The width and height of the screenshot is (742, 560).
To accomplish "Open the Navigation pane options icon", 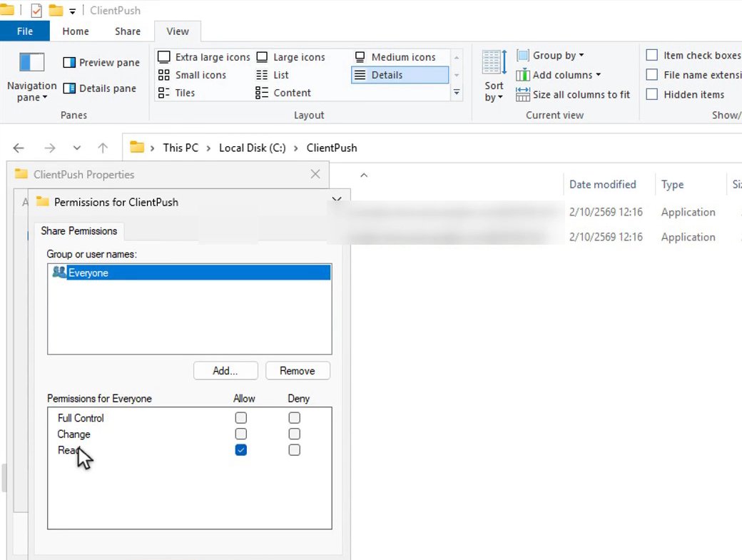I will click(31, 62).
